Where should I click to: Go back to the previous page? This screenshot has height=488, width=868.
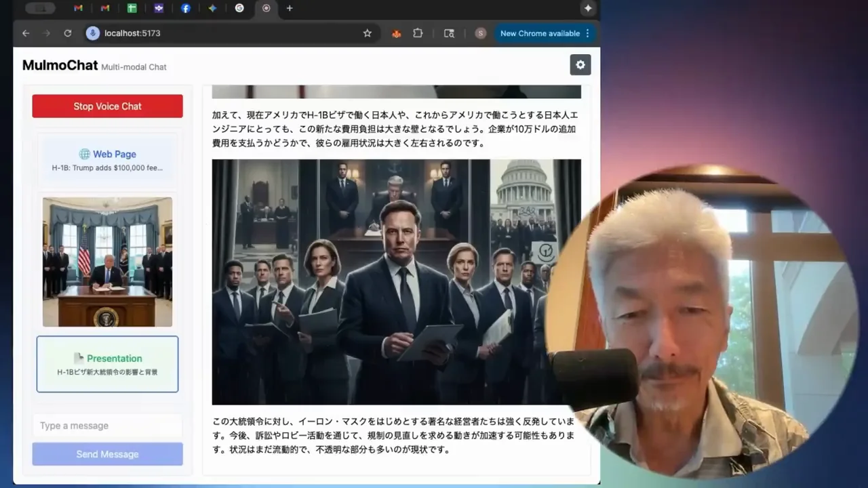click(x=26, y=33)
